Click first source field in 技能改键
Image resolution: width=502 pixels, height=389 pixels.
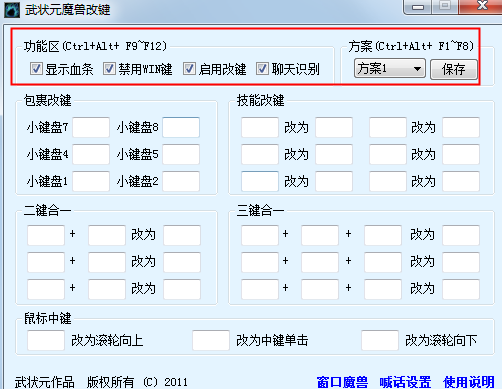point(260,127)
